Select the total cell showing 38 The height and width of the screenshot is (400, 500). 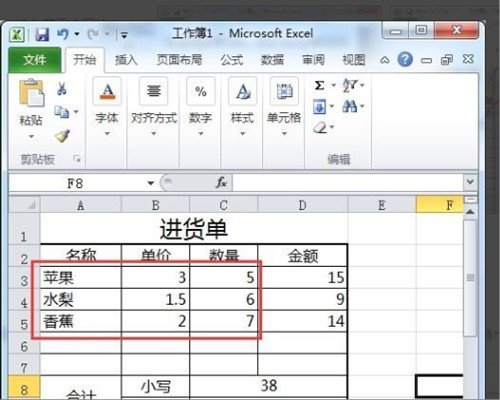[x=269, y=386]
